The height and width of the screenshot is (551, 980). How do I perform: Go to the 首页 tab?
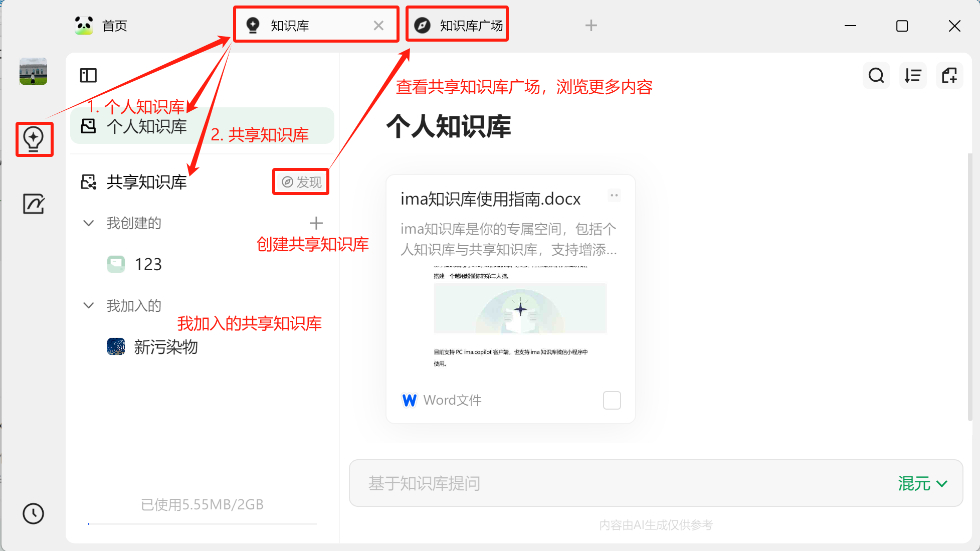[114, 25]
